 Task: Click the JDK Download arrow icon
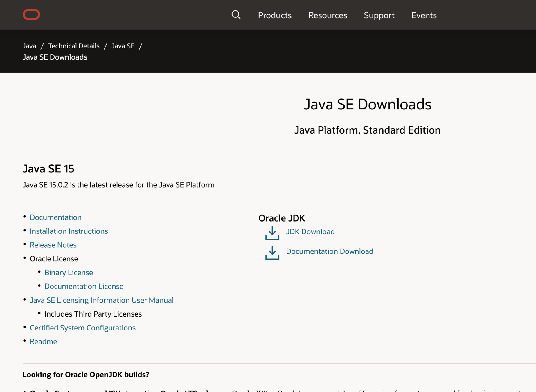[x=272, y=233]
